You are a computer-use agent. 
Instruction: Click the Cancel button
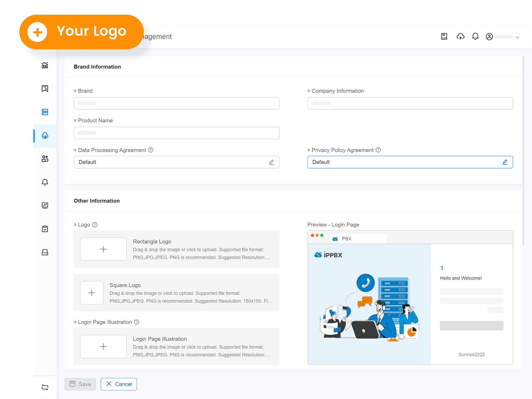tap(119, 384)
